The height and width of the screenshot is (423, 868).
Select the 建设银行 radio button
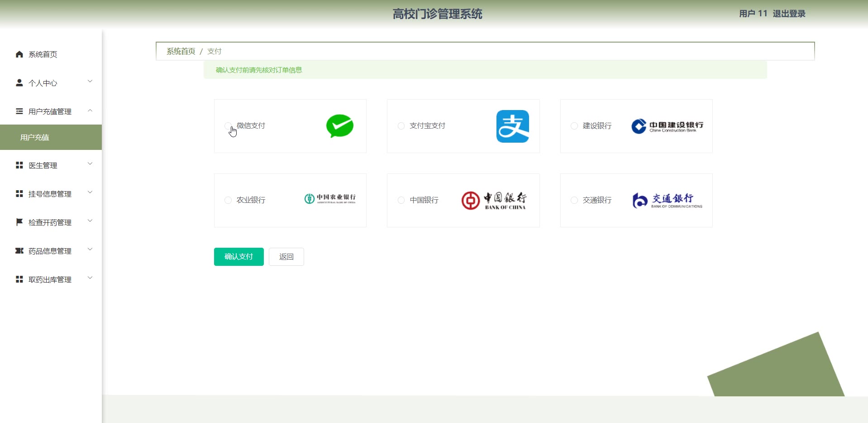pos(574,126)
